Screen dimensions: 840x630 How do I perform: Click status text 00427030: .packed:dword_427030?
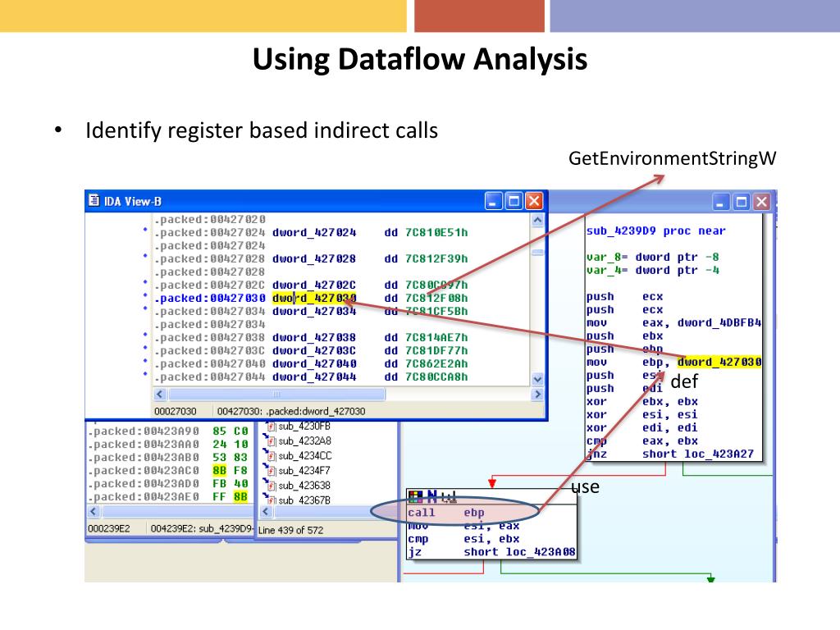click(x=291, y=411)
